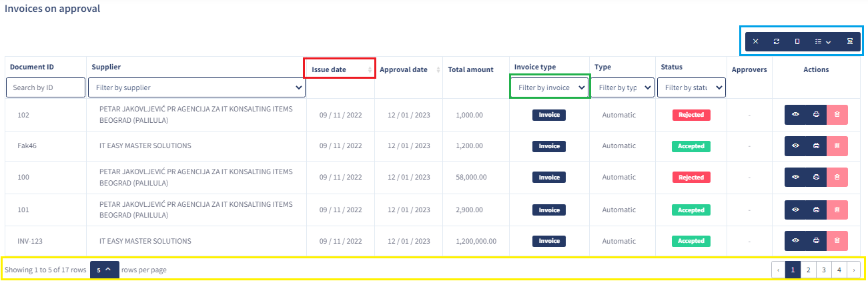Click total amount 2,900.00
This screenshot has width=868, height=281.
pyautogui.click(x=469, y=210)
